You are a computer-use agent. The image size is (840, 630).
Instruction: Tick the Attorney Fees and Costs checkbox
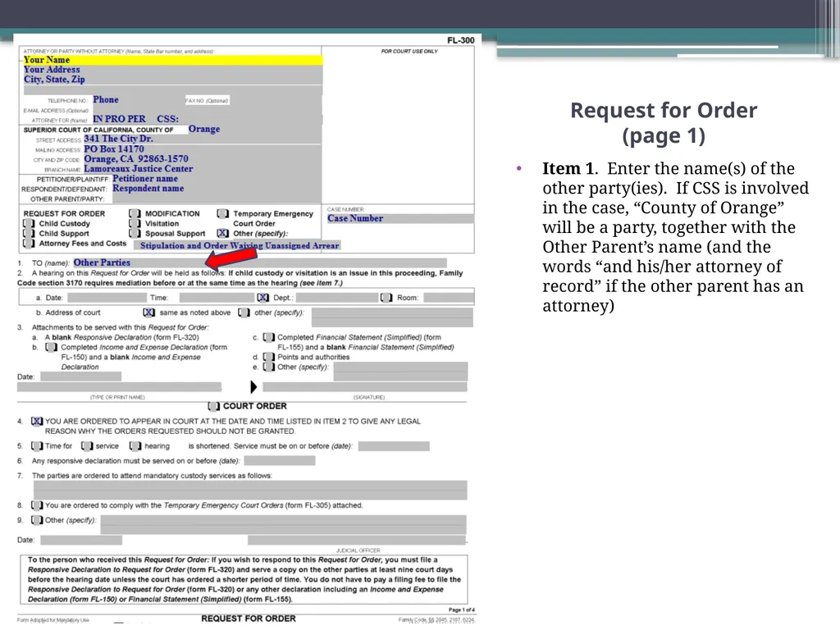(x=29, y=243)
